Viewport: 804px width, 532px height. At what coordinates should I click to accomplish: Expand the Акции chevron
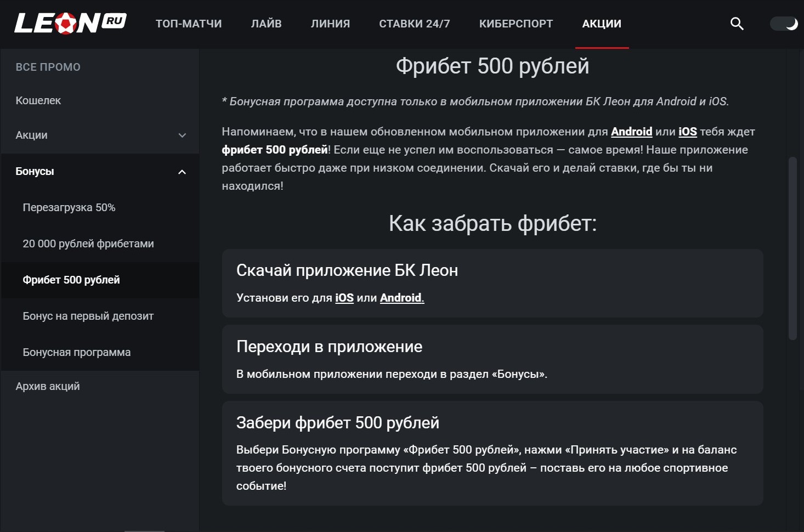click(x=182, y=135)
